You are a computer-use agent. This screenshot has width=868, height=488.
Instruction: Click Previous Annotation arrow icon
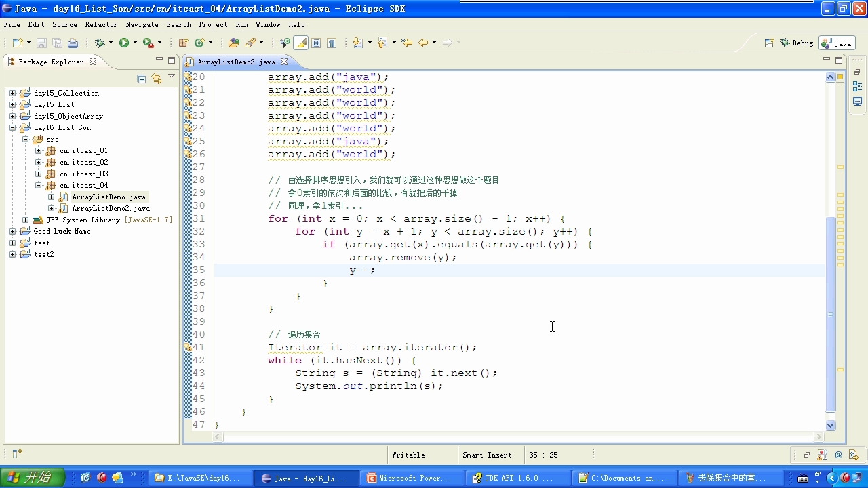(381, 43)
